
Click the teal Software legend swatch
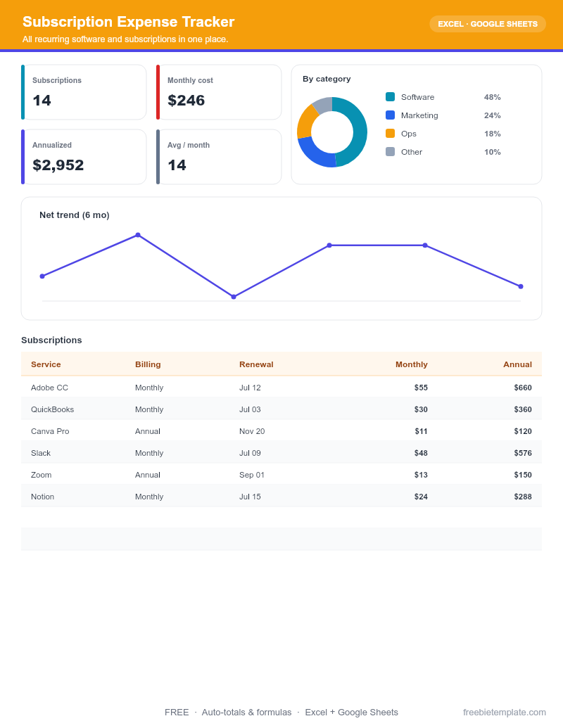tap(390, 96)
